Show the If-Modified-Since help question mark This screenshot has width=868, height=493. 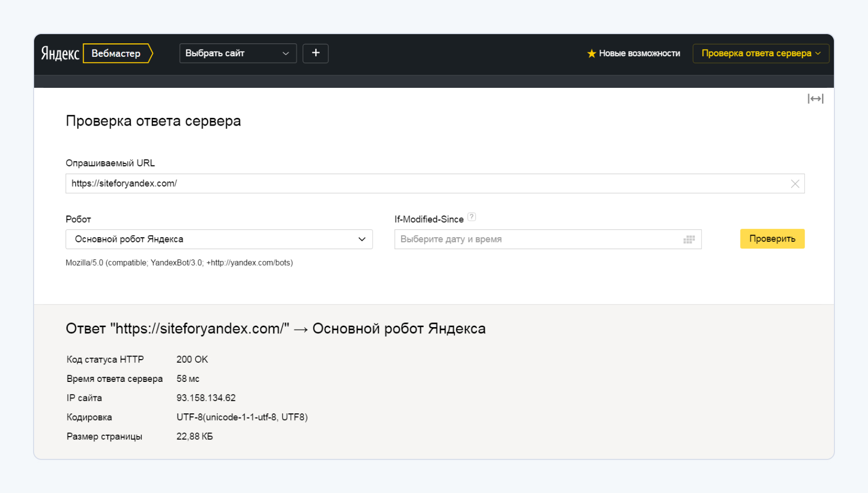click(x=471, y=217)
